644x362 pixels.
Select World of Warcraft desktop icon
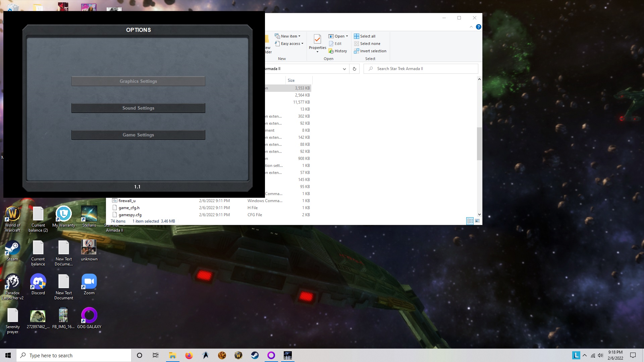click(x=13, y=219)
